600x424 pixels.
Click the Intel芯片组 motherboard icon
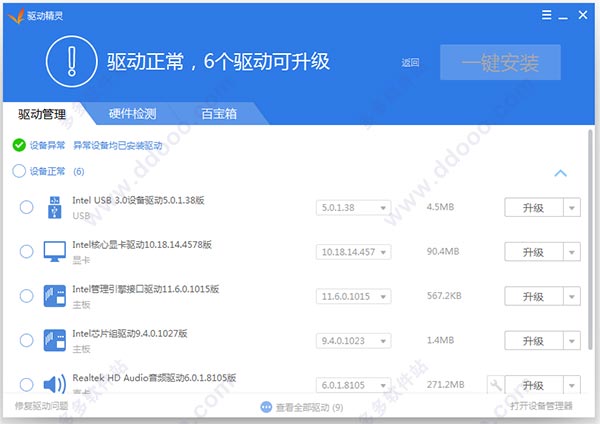point(55,340)
